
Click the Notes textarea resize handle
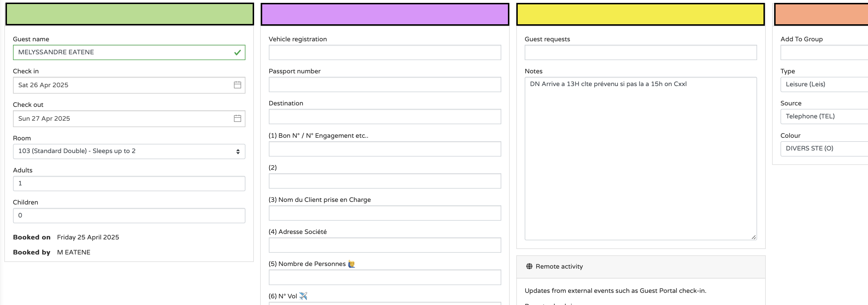click(753, 237)
